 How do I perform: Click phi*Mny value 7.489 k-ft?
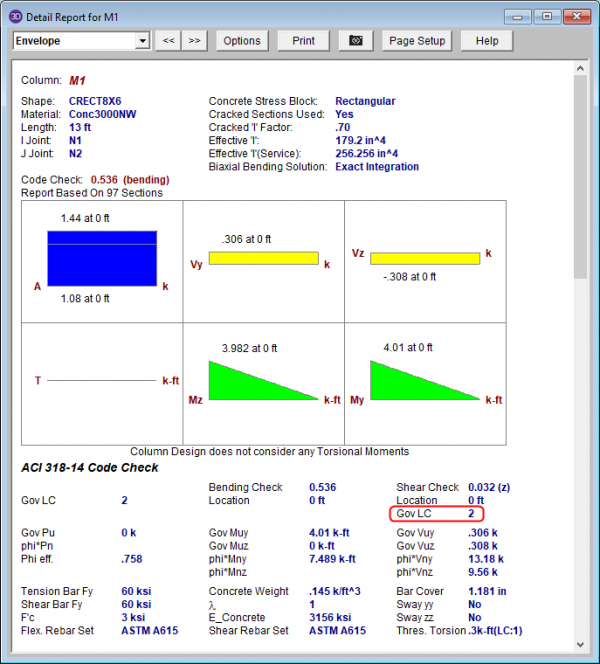[x=332, y=559]
